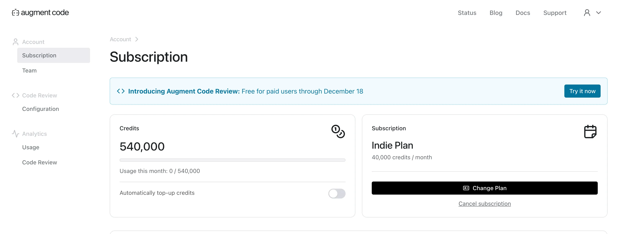Screen dimensions: 644x234
Task: Open the Docs link in header
Action: [522, 13]
